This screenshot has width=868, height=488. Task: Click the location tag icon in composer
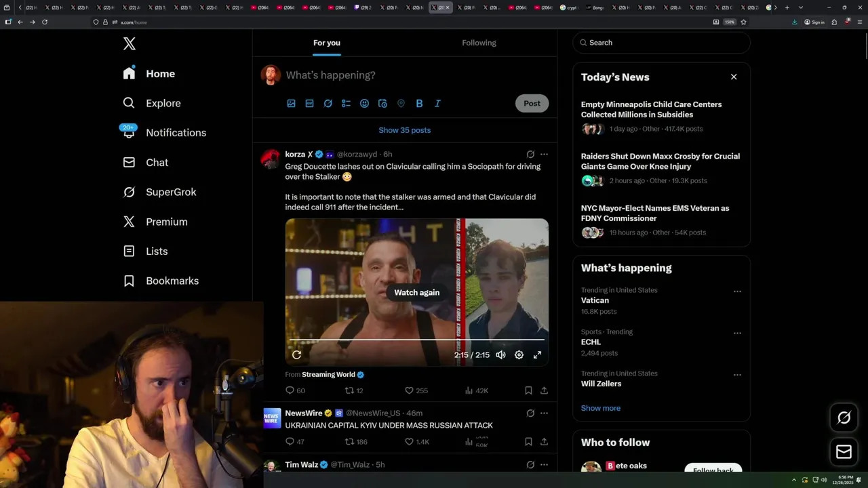coord(401,104)
